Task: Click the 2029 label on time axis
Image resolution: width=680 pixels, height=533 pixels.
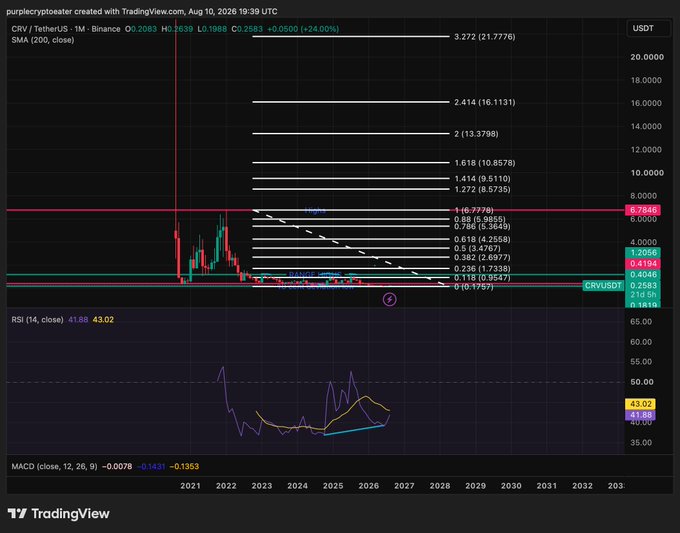Action: pos(475,486)
